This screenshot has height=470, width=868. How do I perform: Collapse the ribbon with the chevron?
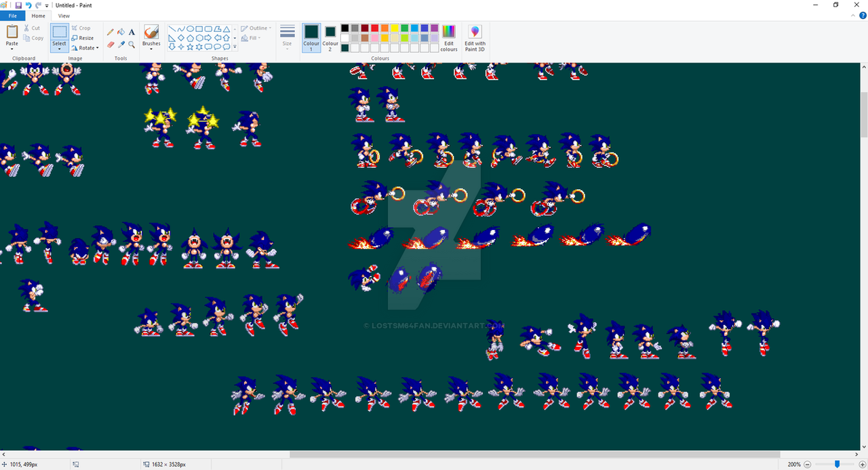click(x=854, y=15)
